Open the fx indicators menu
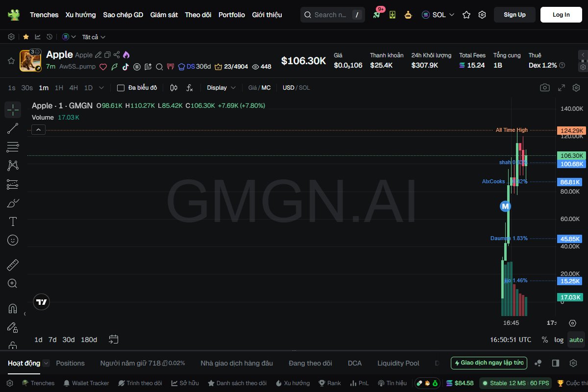Viewport: 588px width, 392px height. [x=190, y=88]
